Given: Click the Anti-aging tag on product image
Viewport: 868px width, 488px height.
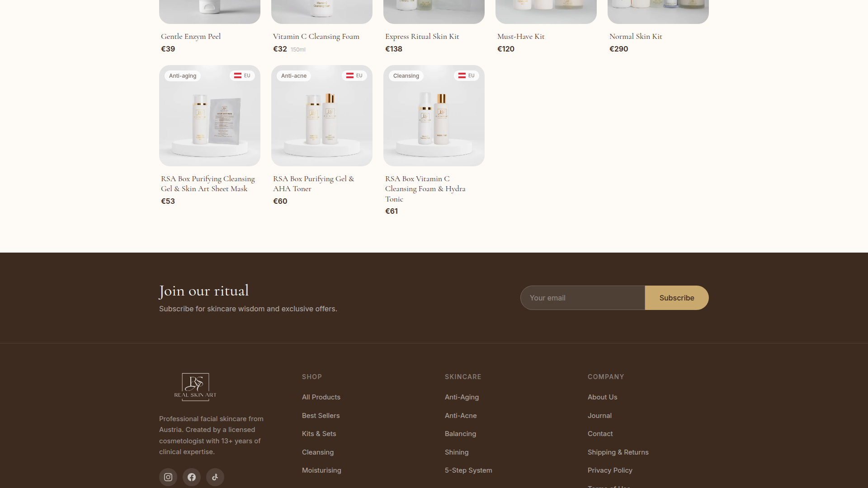Looking at the screenshot, I should 183,76.
